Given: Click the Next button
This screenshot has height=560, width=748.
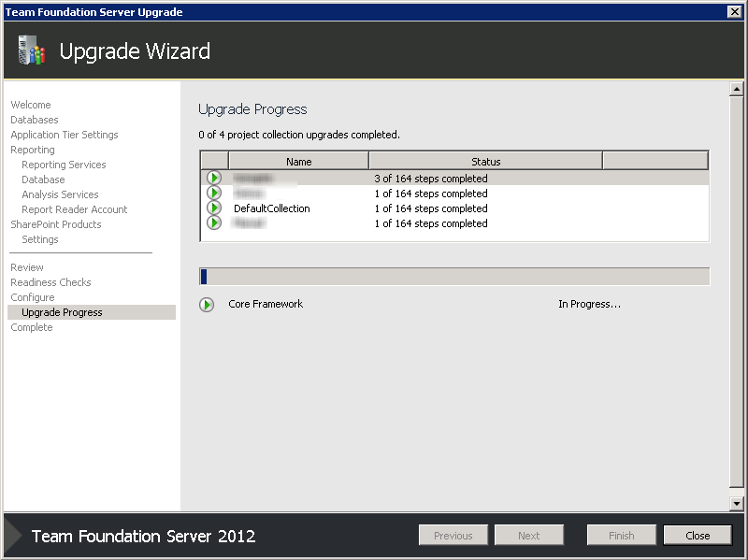Looking at the screenshot, I should click(529, 535).
